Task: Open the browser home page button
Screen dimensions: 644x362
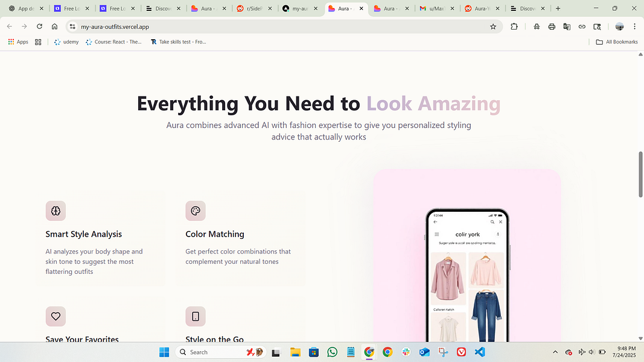Action: [54, 27]
